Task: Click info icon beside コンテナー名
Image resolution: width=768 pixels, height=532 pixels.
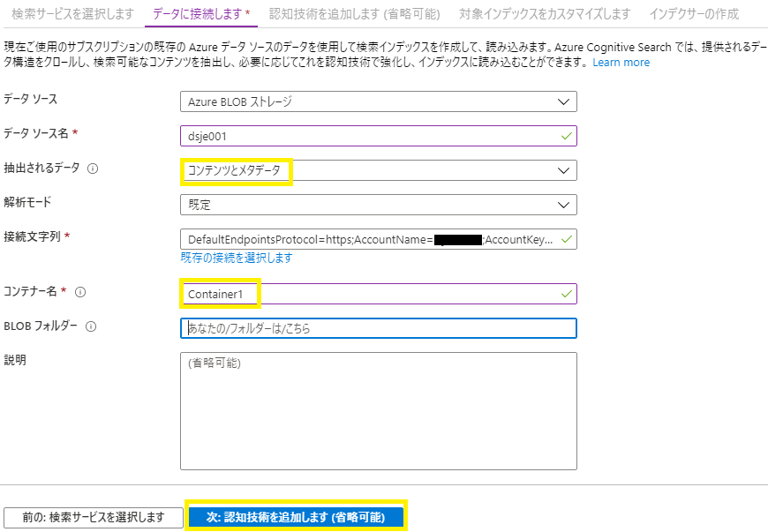Action: coord(80,292)
